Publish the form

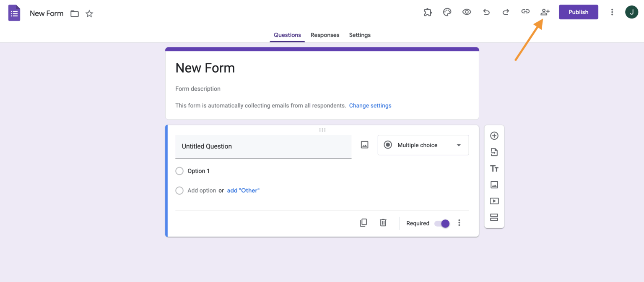(x=578, y=12)
